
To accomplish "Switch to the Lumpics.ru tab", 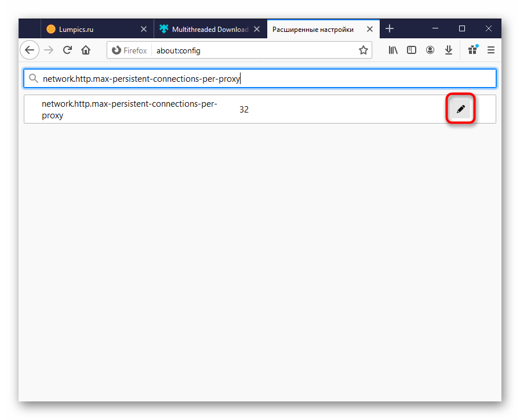I will click(x=97, y=29).
